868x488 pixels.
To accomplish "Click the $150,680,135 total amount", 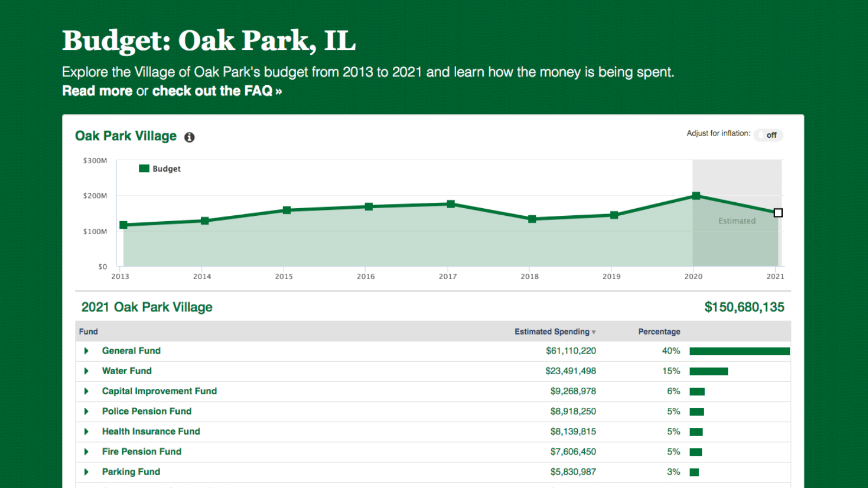I will [x=744, y=307].
